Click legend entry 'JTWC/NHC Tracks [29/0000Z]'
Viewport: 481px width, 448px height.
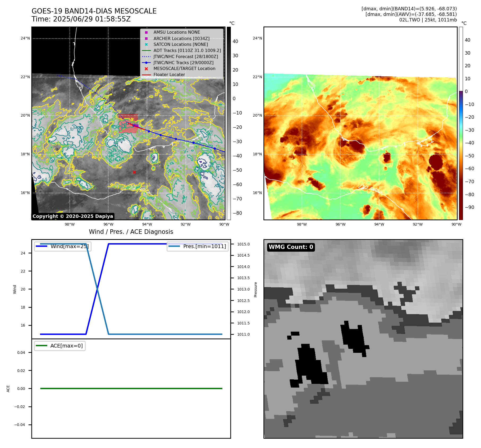coord(184,63)
